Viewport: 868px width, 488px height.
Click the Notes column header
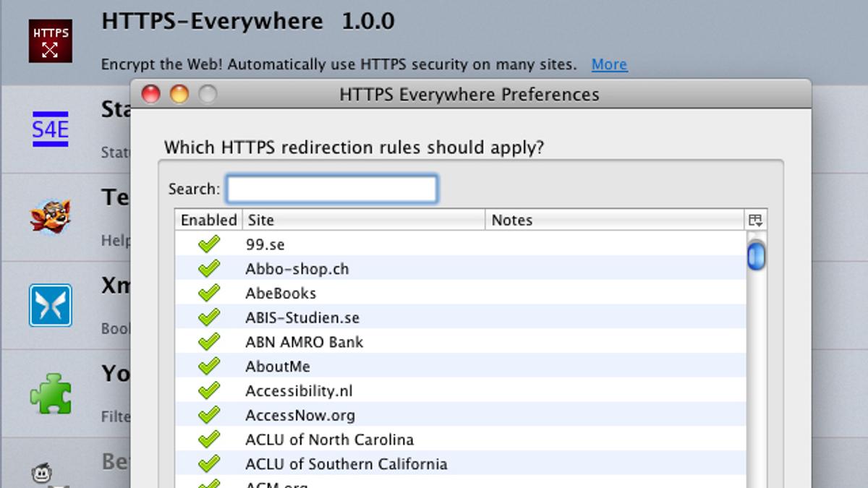pos(615,220)
